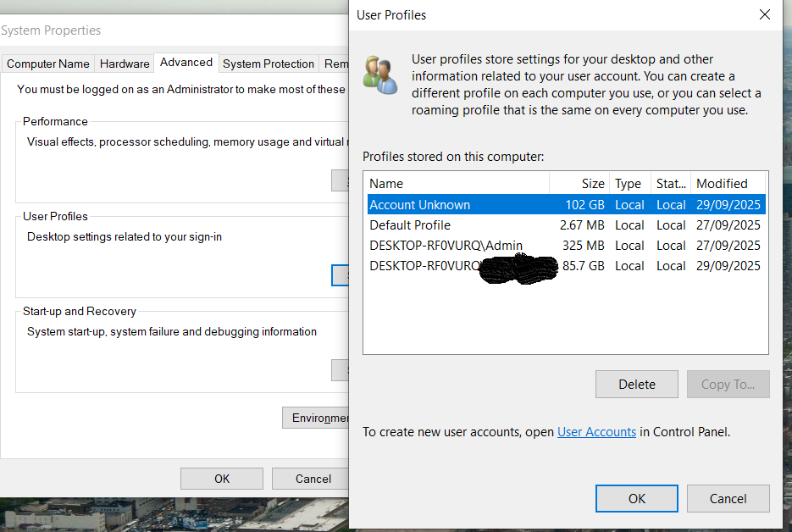Image resolution: width=792 pixels, height=532 pixels.
Task: Click the Environment Variables button
Action: coord(322,417)
